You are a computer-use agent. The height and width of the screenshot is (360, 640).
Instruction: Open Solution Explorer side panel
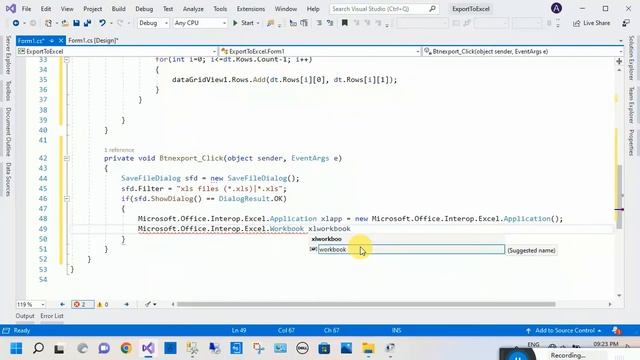(x=631, y=58)
